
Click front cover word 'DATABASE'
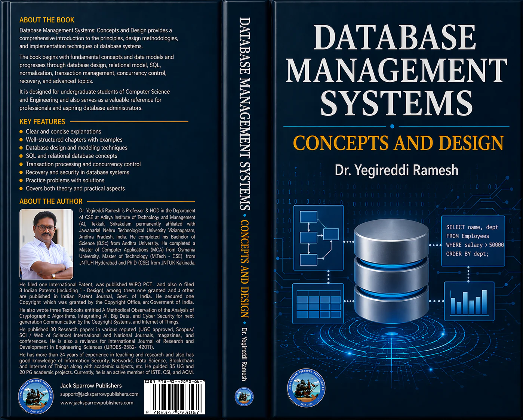click(x=394, y=37)
